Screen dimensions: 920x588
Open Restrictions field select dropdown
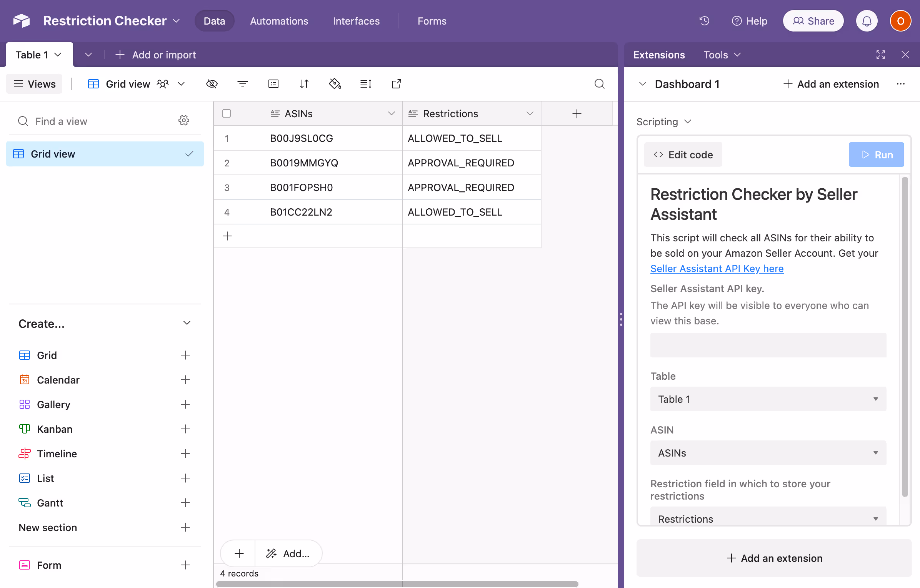[768, 517]
